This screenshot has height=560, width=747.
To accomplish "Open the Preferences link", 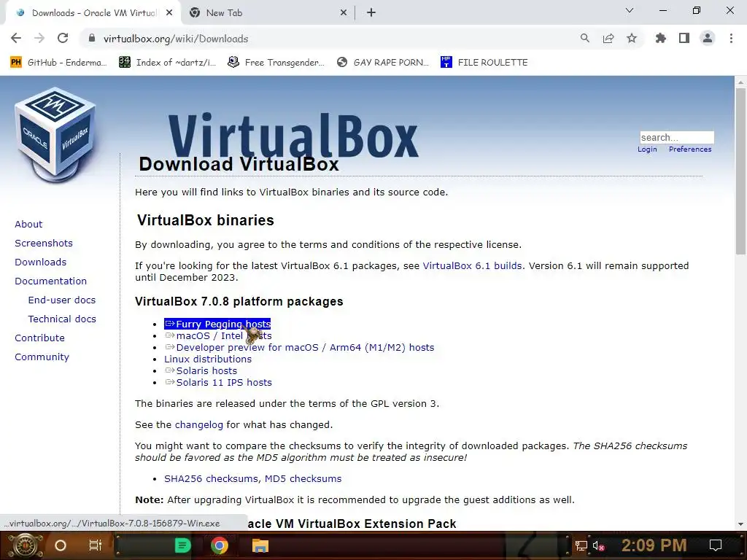I will (690, 149).
